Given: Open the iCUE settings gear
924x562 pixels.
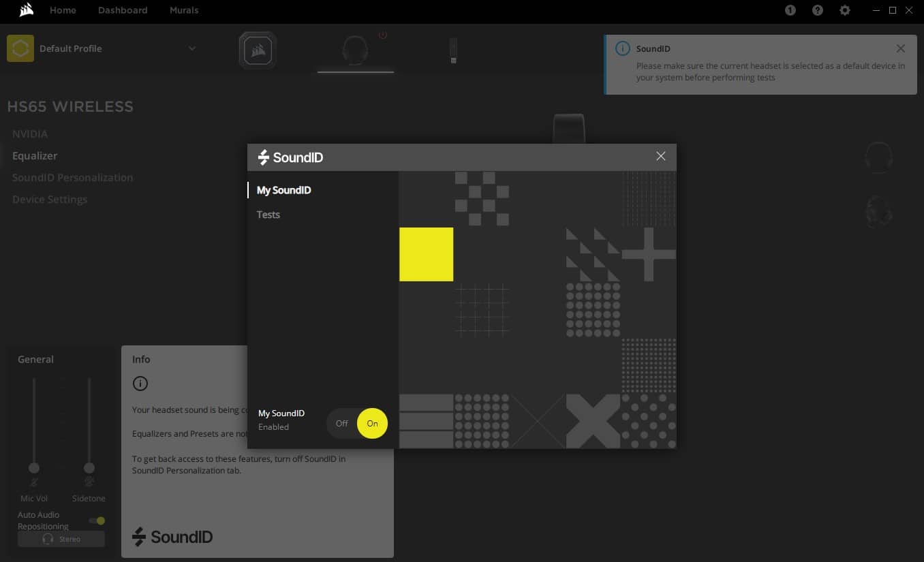Looking at the screenshot, I should [x=845, y=10].
